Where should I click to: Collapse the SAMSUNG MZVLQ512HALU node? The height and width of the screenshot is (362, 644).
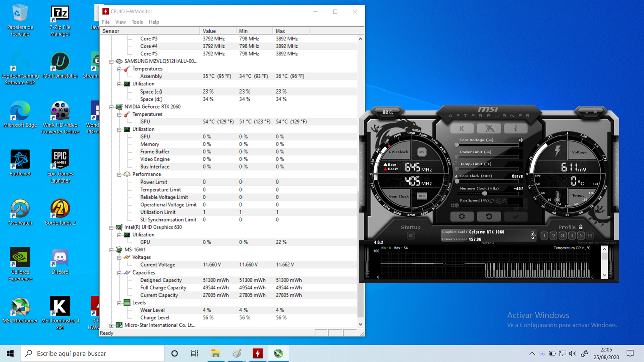[112, 61]
